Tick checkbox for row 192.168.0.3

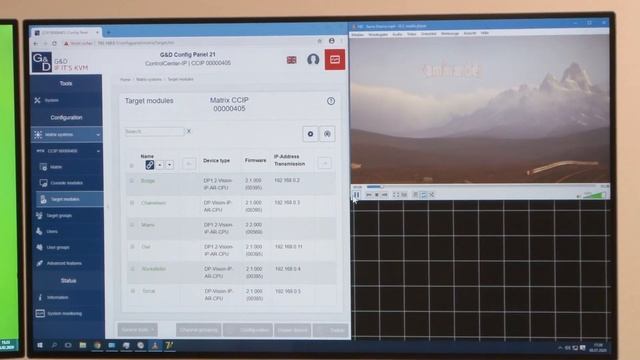[132, 203]
